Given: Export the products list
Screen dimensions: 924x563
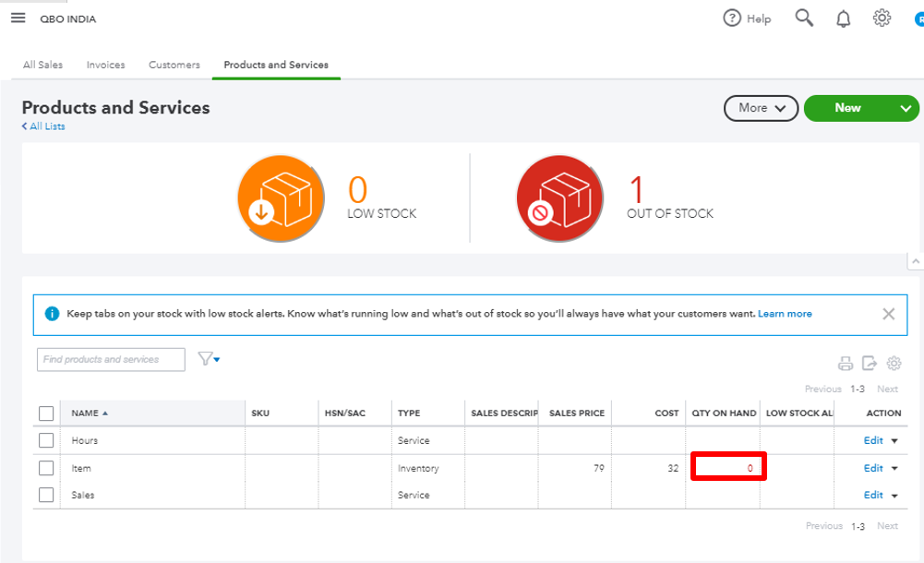Looking at the screenshot, I should pos(870,364).
